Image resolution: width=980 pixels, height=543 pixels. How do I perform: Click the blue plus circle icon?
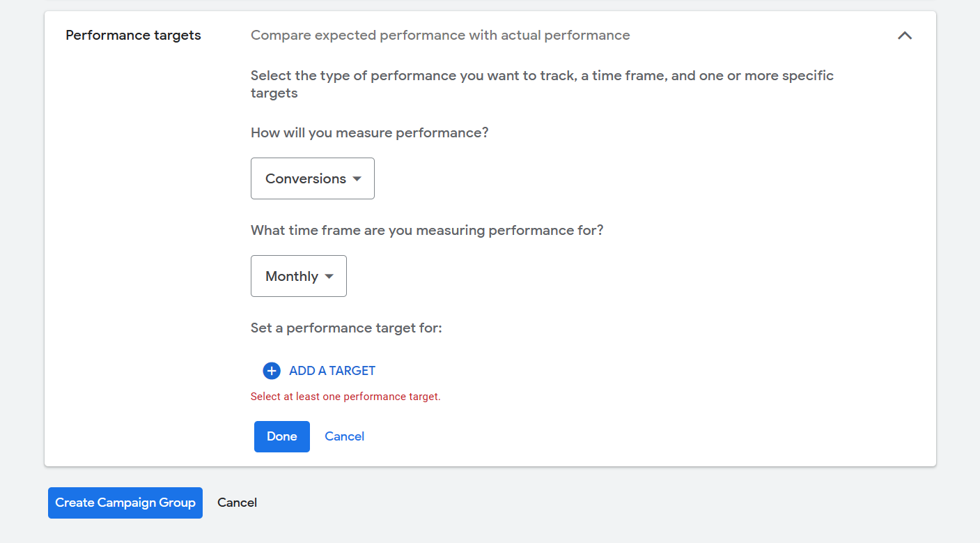pos(272,371)
